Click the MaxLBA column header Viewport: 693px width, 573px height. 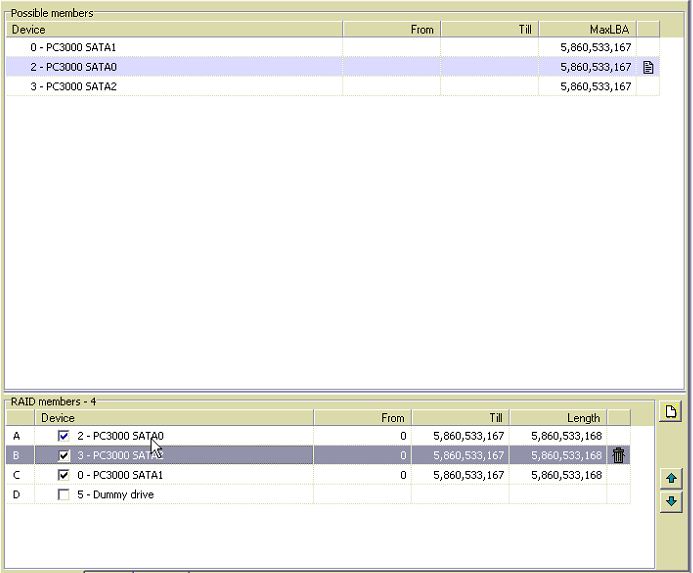(588, 30)
